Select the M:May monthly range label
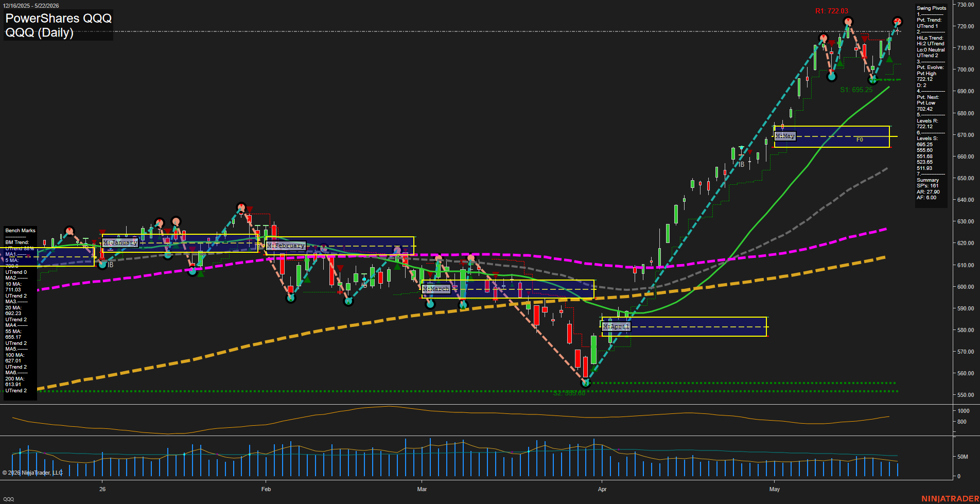 [x=785, y=136]
